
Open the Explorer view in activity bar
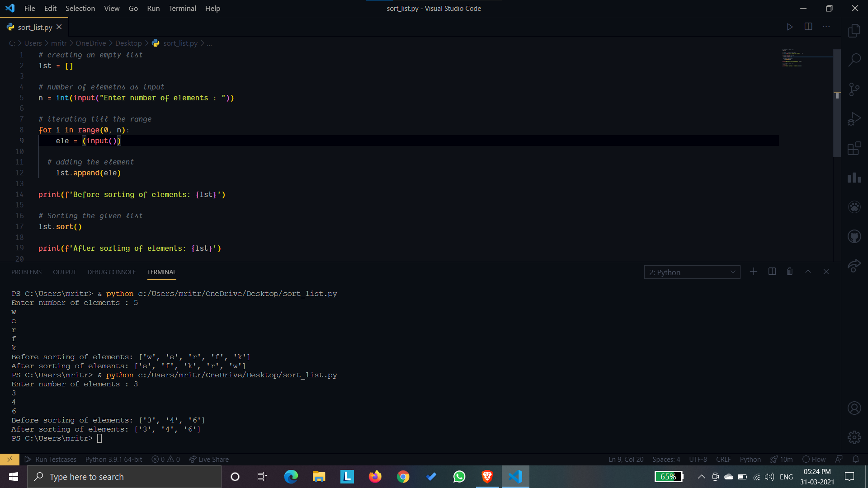click(854, 31)
